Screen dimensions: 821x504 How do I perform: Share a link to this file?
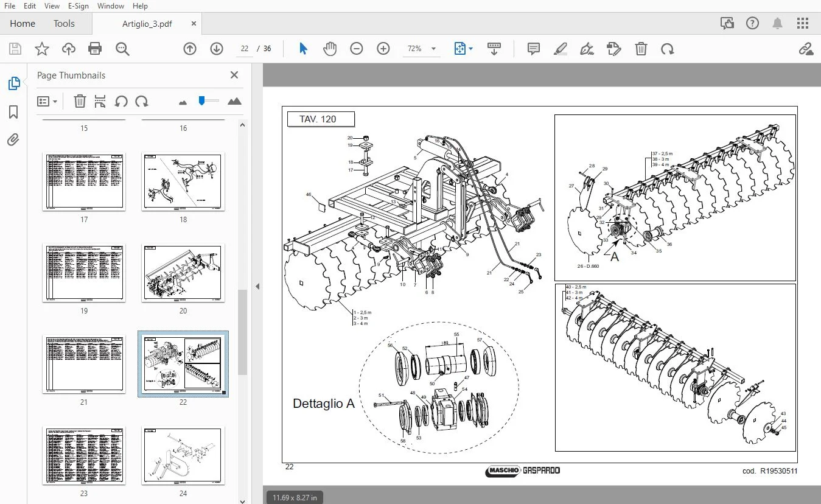[x=806, y=49]
